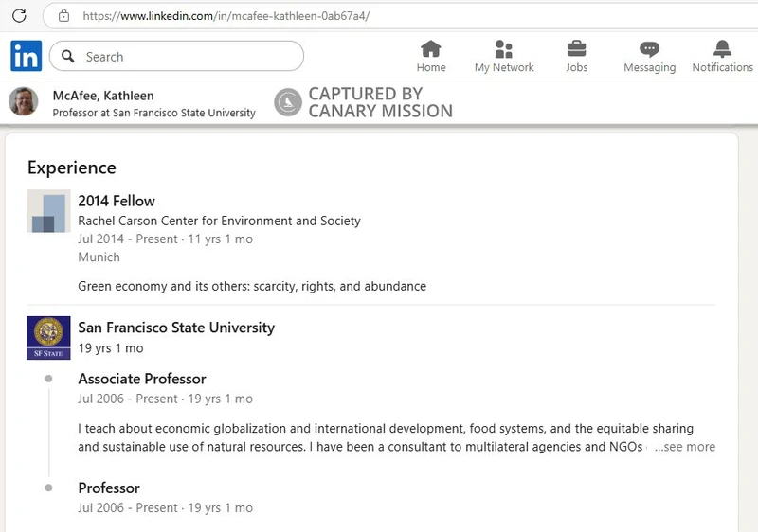Click the I teach about economic globalization paragraph
Image resolution: width=758 pixels, height=532 pixels.
(x=386, y=437)
